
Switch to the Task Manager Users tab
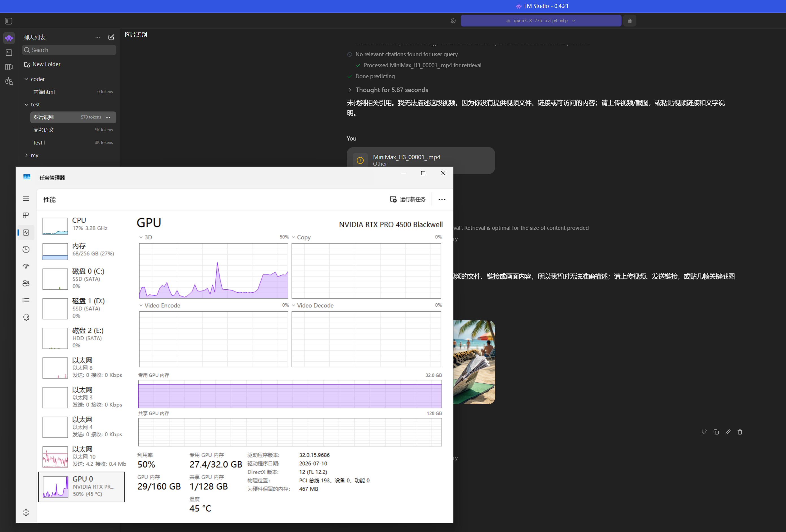[26, 283]
